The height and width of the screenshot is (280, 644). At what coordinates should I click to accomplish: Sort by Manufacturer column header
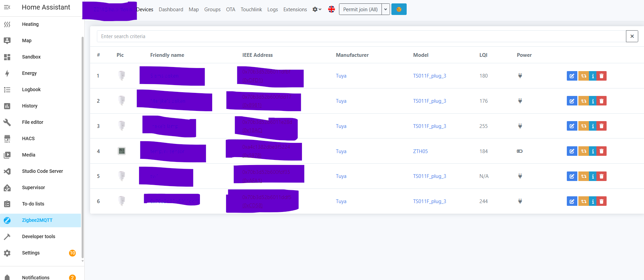click(x=352, y=55)
